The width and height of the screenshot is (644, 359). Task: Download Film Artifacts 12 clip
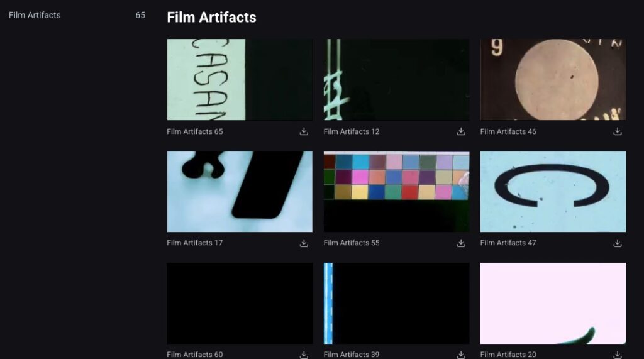pos(460,131)
